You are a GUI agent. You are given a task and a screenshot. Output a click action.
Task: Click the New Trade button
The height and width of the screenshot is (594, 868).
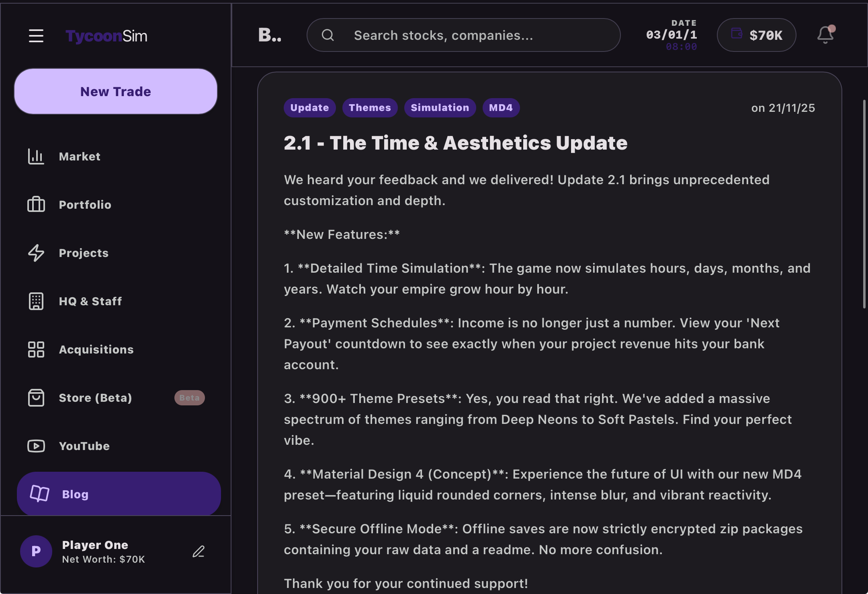[116, 91]
